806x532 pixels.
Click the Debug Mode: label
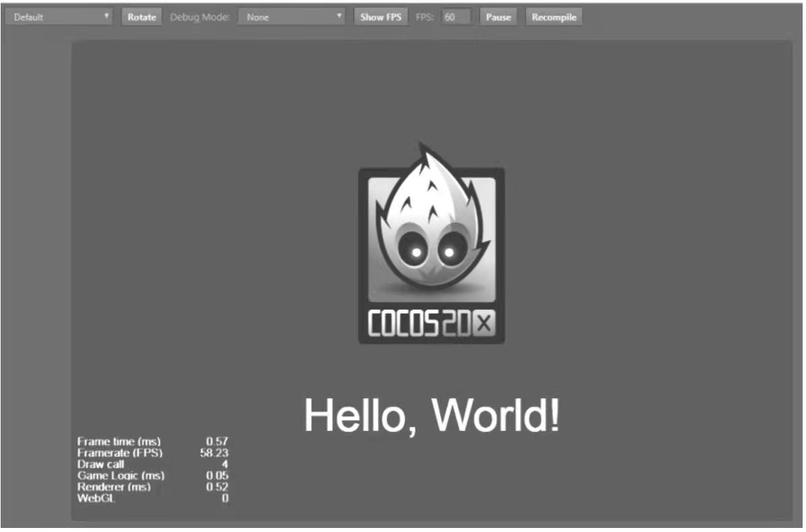click(x=200, y=17)
